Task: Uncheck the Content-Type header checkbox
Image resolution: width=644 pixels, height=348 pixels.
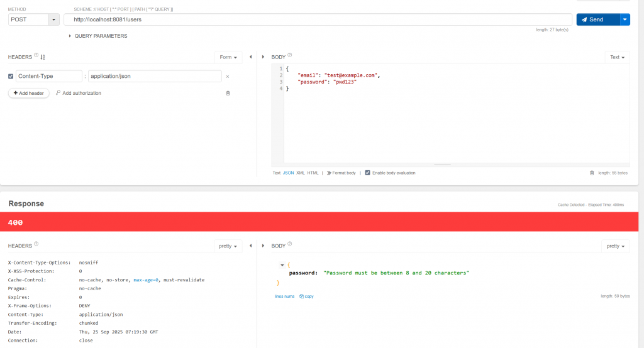Action: (x=11, y=77)
